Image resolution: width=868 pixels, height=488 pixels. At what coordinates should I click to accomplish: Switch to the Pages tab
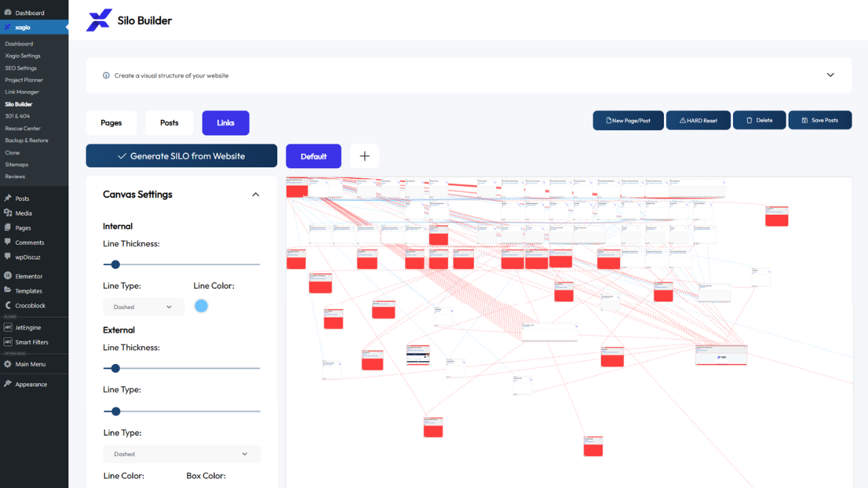pos(111,123)
